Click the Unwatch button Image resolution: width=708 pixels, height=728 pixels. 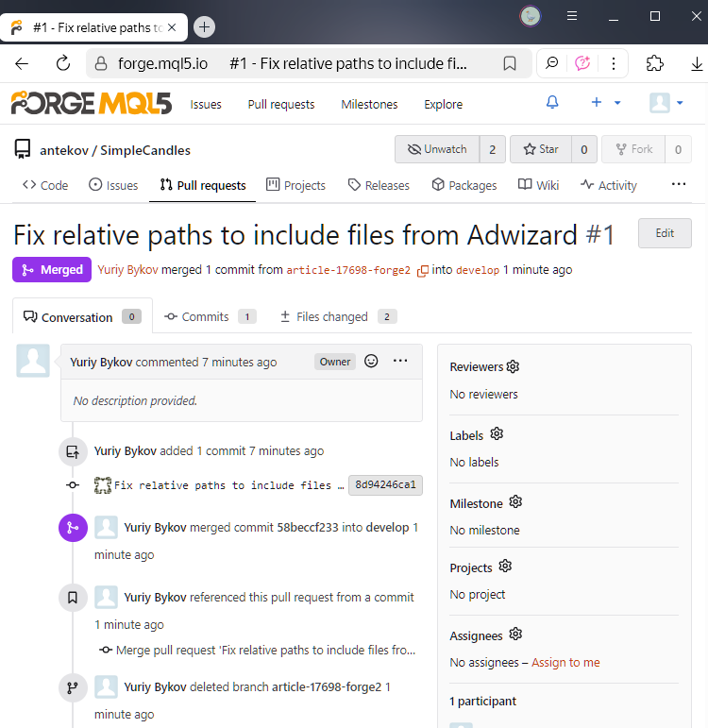(437, 149)
